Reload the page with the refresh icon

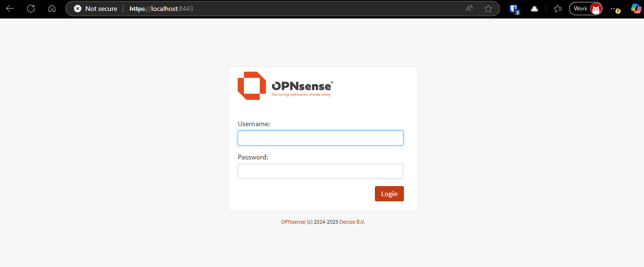click(x=31, y=9)
